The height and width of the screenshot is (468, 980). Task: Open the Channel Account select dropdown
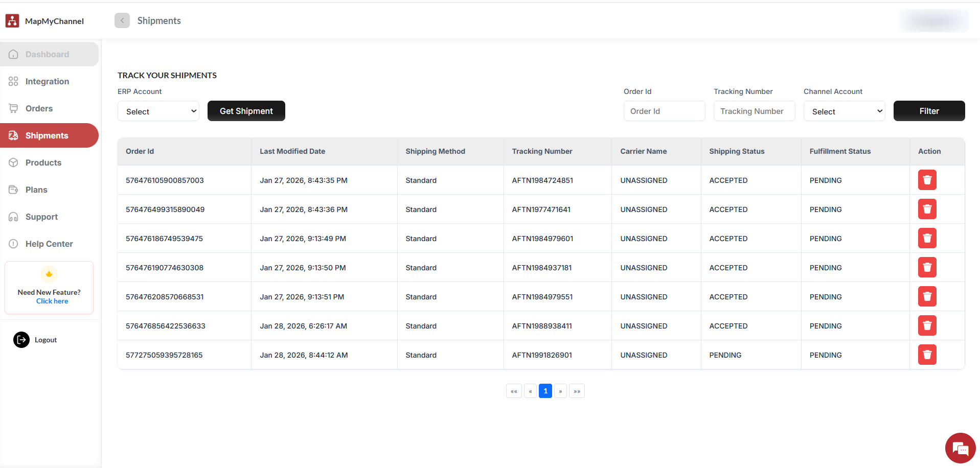[x=844, y=111]
